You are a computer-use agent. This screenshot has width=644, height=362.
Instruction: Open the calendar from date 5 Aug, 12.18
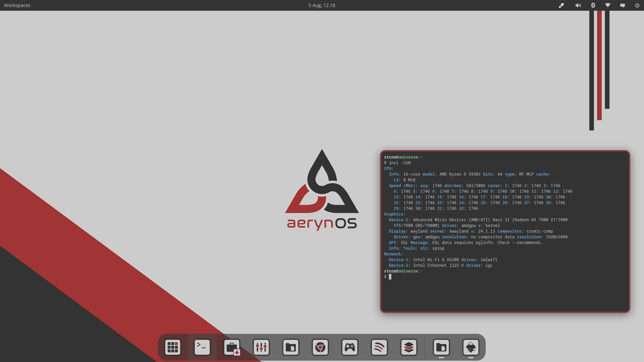(x=322, y=5)
